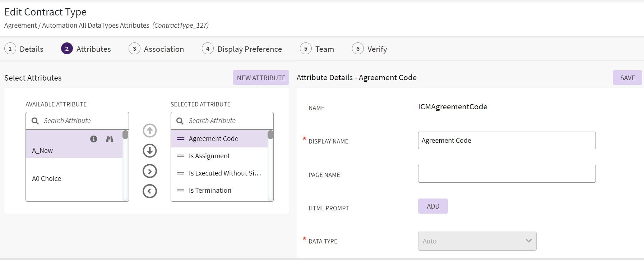Viewport: 644px width, 260px height.
Task: Click the Agreement Code drag handle icon
Action: point(180,139)
